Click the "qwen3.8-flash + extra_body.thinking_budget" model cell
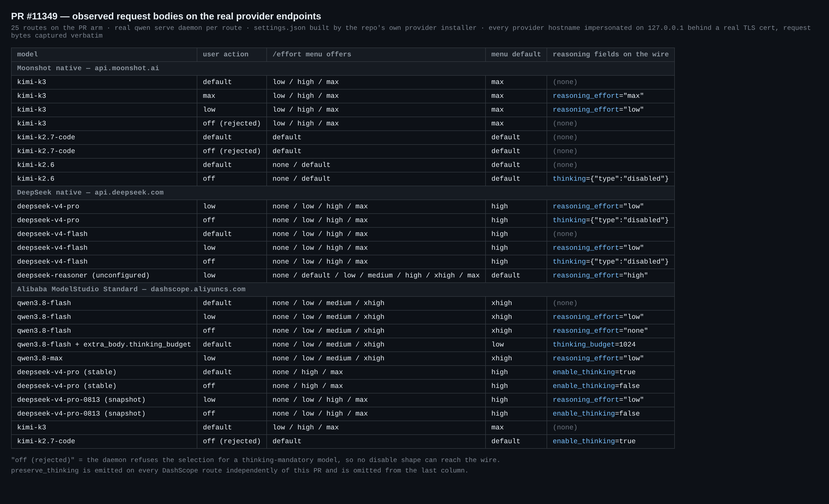Screen dimensions: 829x504 pos(104,345)
